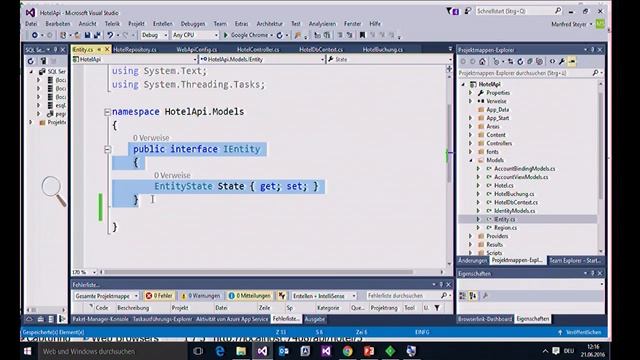This screenshot has width=640, height=360.
Task: Toggle the 0 Mitteilungen messages filter
Action: (249, 296)
